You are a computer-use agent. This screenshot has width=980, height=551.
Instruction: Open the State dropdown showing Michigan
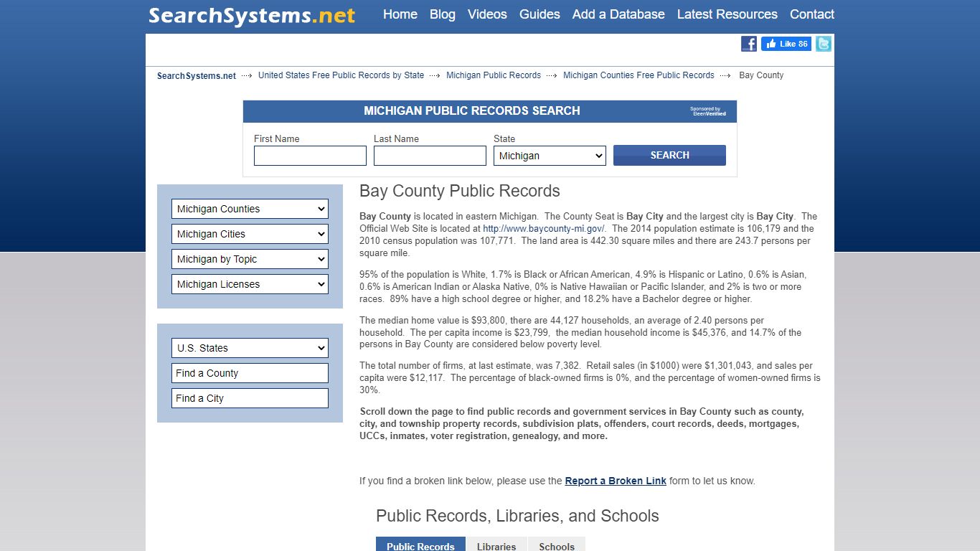click(x=550, y=156)
